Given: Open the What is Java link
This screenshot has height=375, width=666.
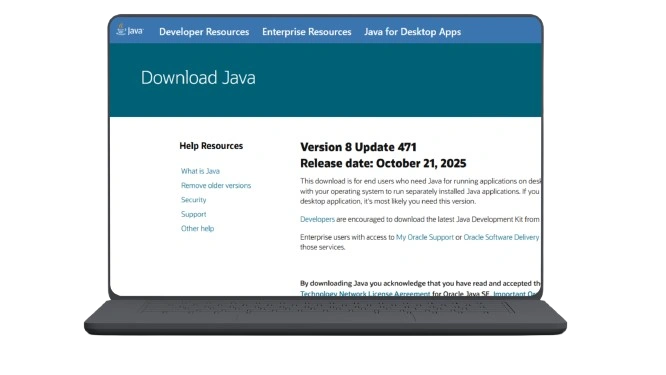Looking at the screenshot, I should tap(200, 171).
